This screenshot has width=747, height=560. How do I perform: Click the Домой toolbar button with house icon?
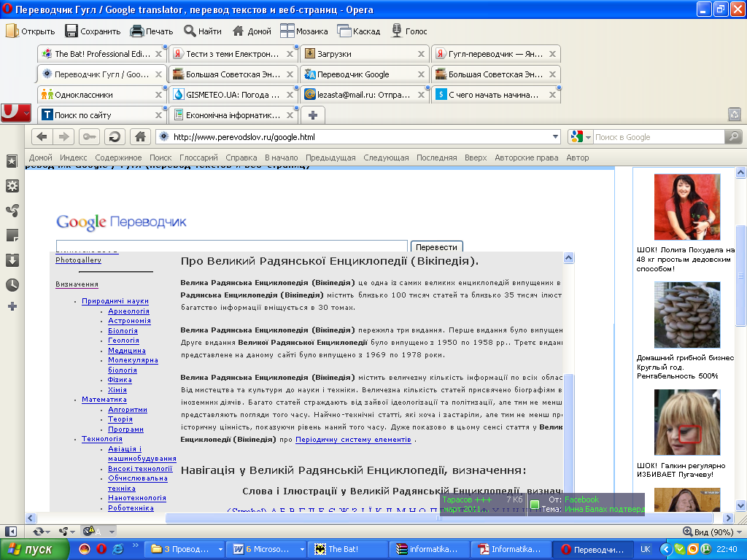point(252,31)
